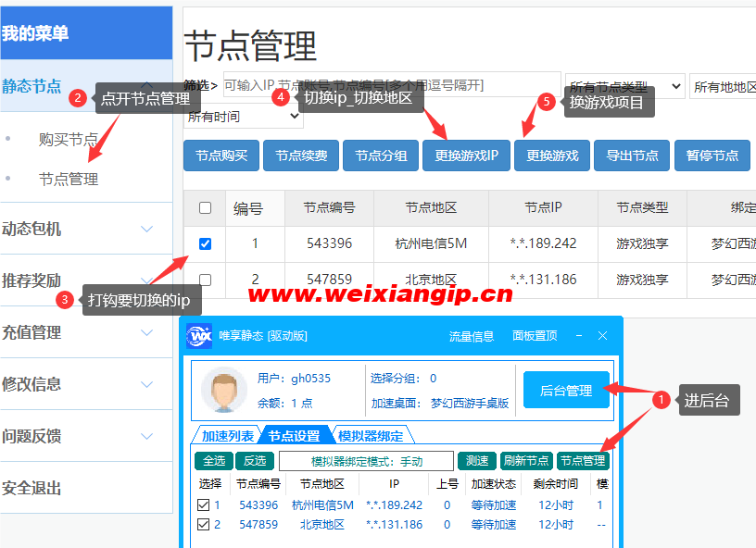Click 等待加速 status for node 543396

(x=494, y=505)
